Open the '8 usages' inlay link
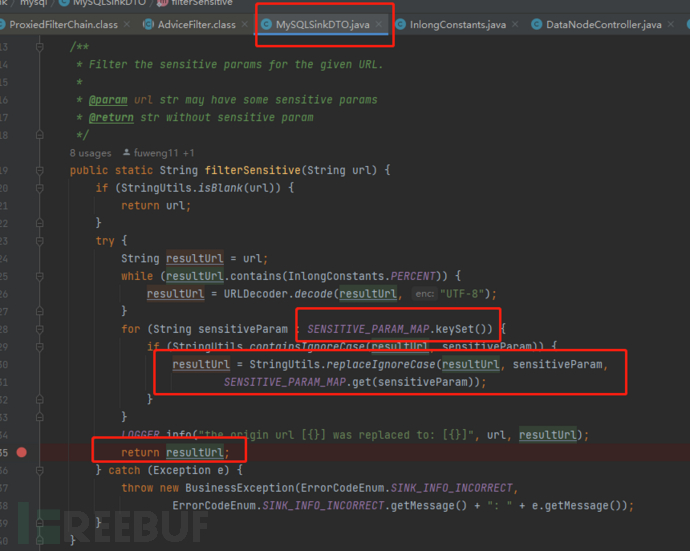The image size is (690, 551). (x=90, y=153)
